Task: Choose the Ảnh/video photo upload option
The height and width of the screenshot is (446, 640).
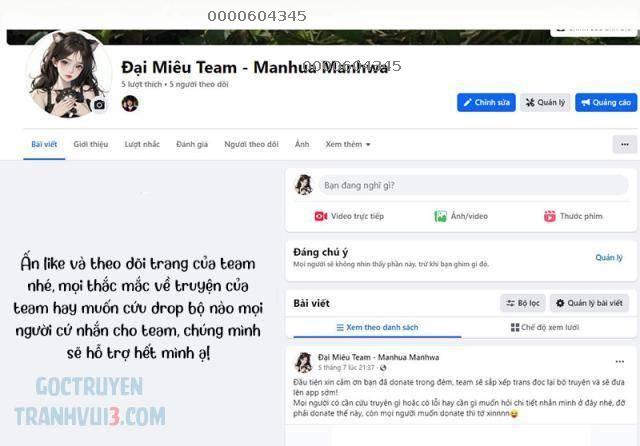Action: point(461,216)
